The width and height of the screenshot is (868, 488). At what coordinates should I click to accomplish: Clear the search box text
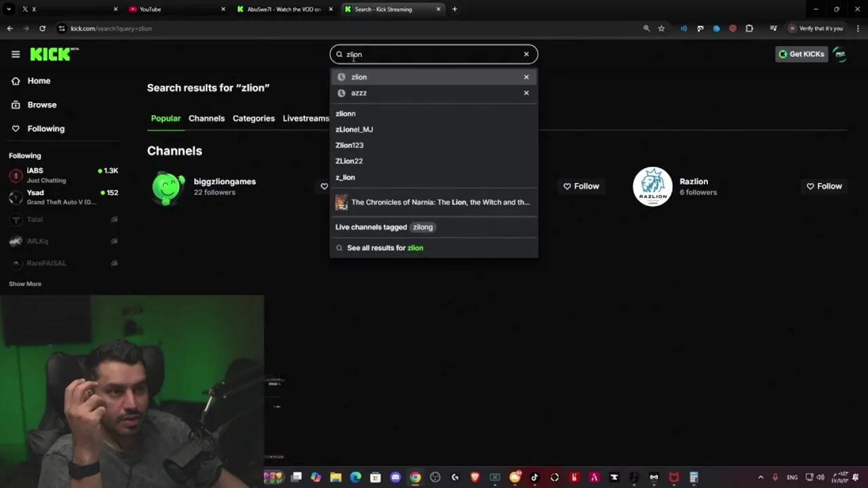pyautogui.click(x=526, y=54)
